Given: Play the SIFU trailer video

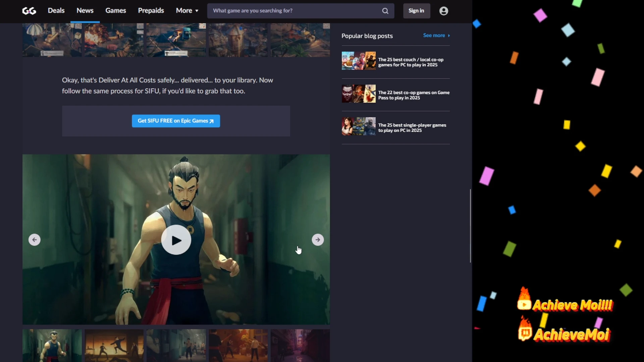Looking at the screenshot, I should click(176, 240).
